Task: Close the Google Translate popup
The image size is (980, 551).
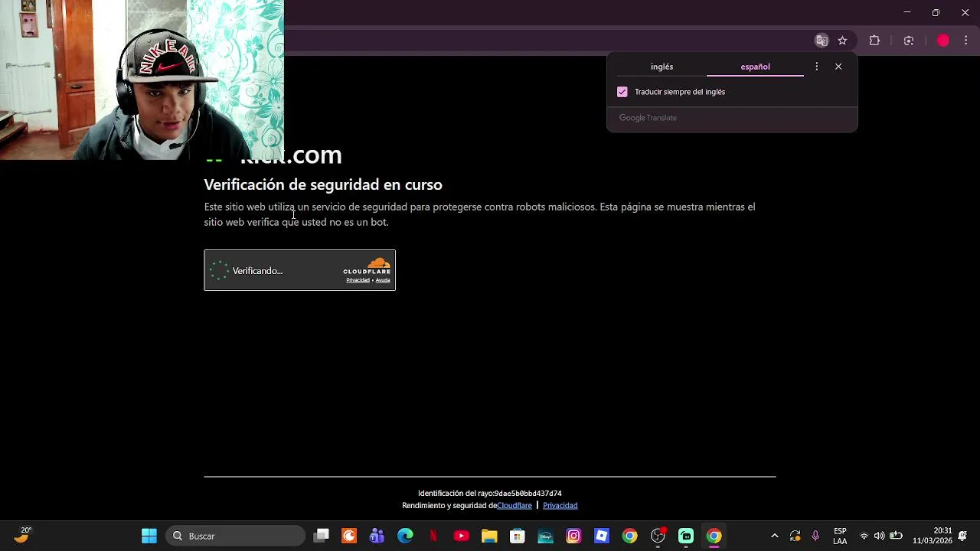Action: [838, 67]
